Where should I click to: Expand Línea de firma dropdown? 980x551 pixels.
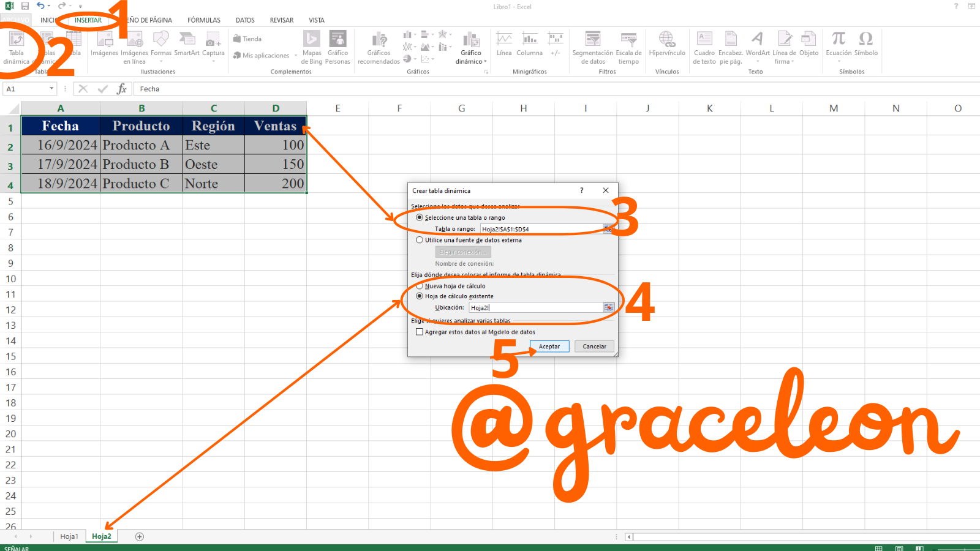coord(793,62)
